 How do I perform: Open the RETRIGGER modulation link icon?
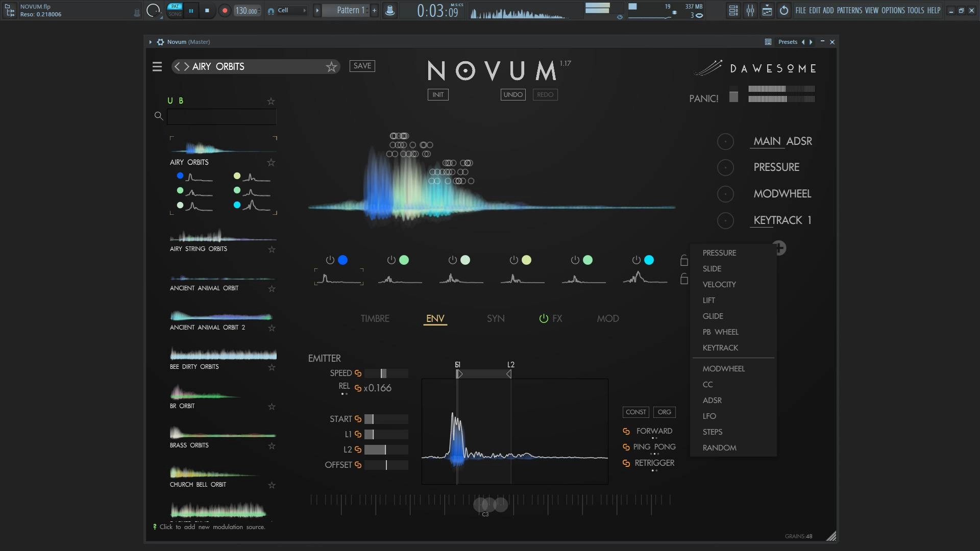[626, 463]
